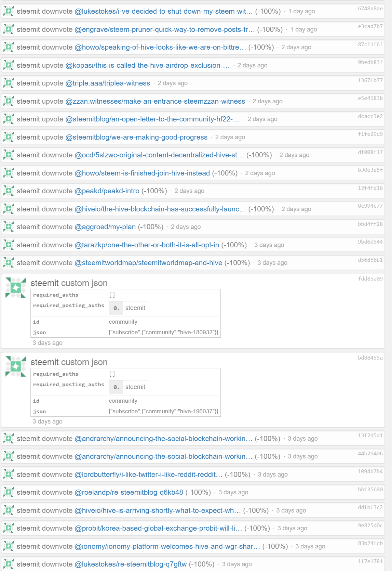Open @roelandp/re-steemitblog-q6kb48 link
Image resolution: width=392 pixels, height=571 pixels.
129,492
